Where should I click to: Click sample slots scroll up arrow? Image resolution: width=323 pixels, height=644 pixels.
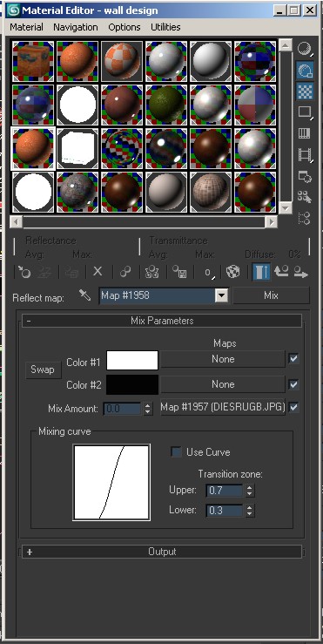286,45
